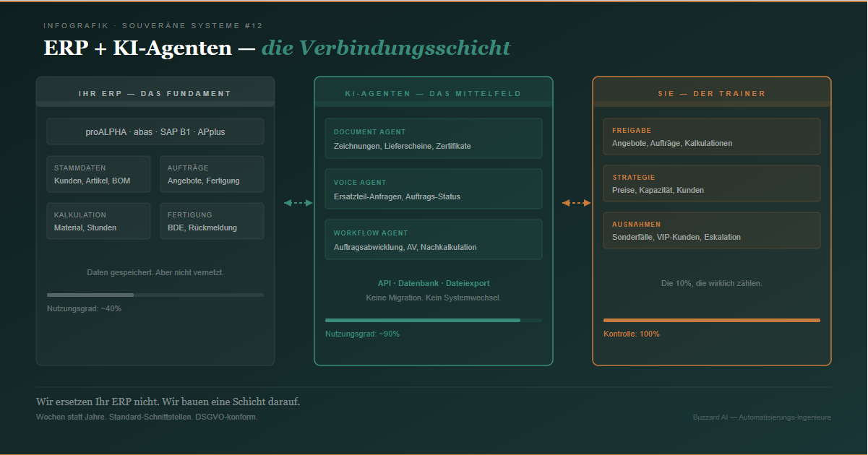The image size is (868, 455).
Task: Click the INFOGRAFIK · SOUVERÄNE SYSTEME #12 label
Action: click(152, 25)
